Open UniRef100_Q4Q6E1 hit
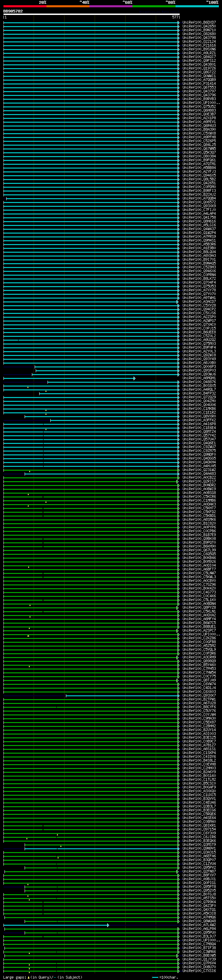The width and height of the screenshot is (222, 980). 199,444
